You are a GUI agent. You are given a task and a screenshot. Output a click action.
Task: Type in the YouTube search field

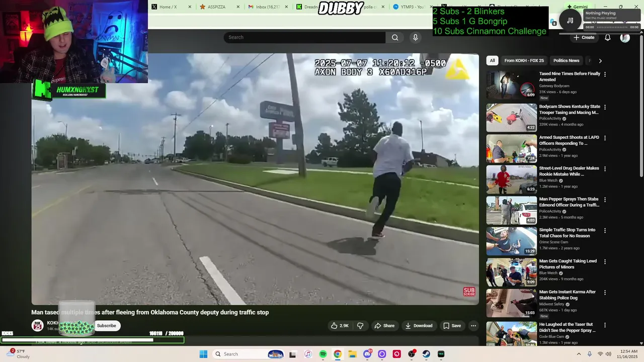click(x=305, y=37)
